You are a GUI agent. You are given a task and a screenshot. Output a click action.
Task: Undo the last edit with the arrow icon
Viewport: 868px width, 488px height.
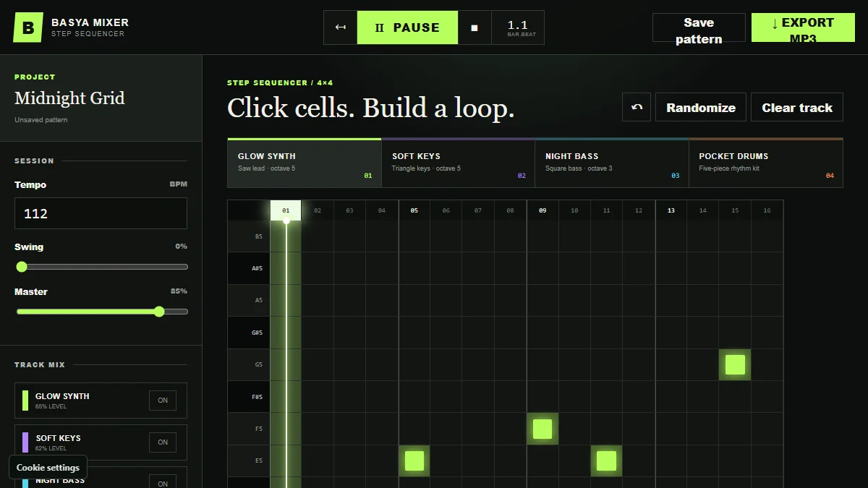click(637, 107)
